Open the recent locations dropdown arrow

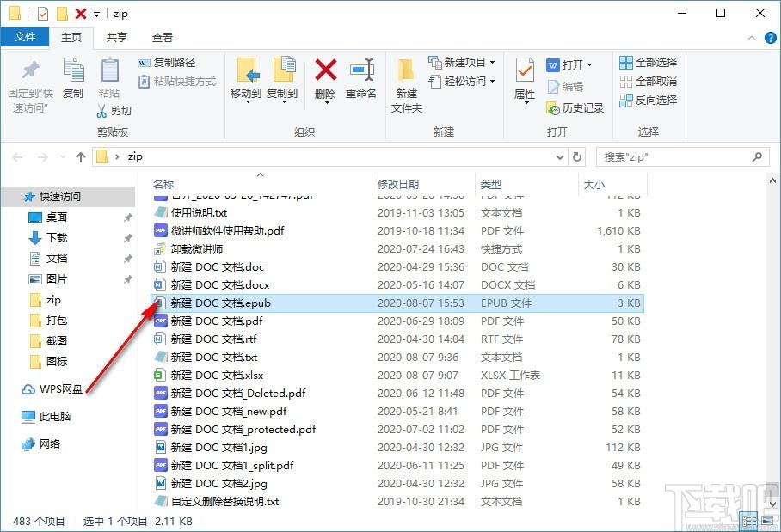coord(63,157)
